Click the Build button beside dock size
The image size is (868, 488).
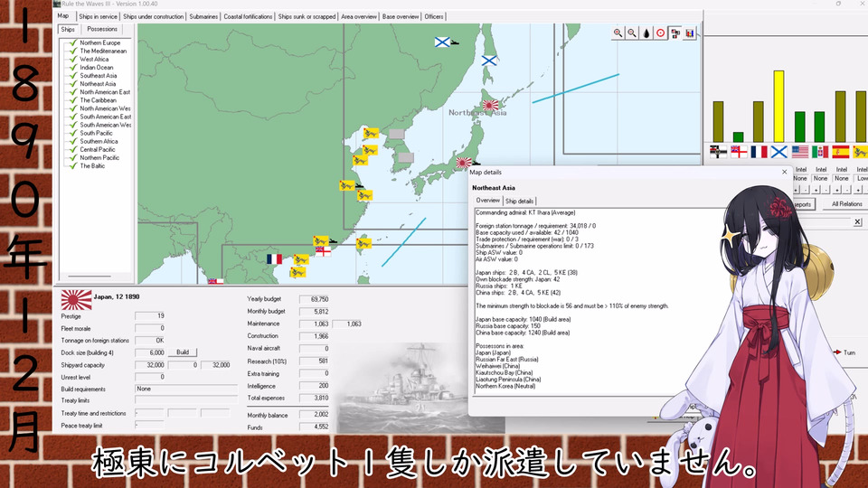click(183, 352)
